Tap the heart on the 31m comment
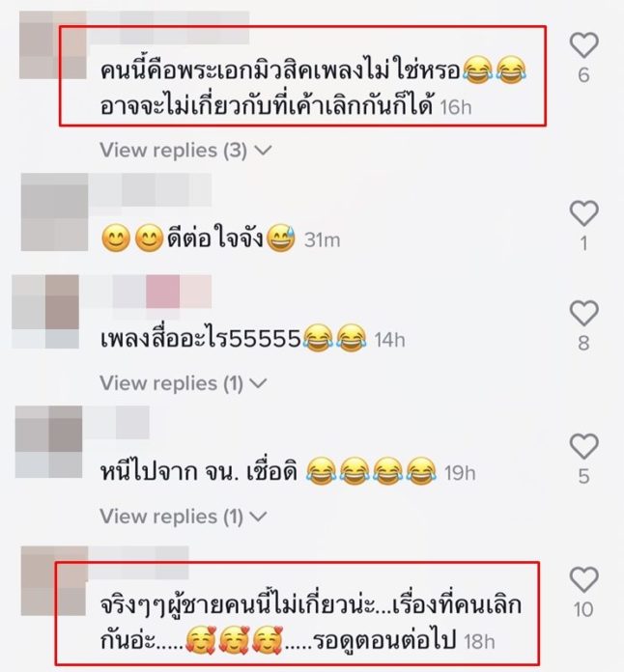This screenshot has height=672, width=624. (x=583, y=213)
